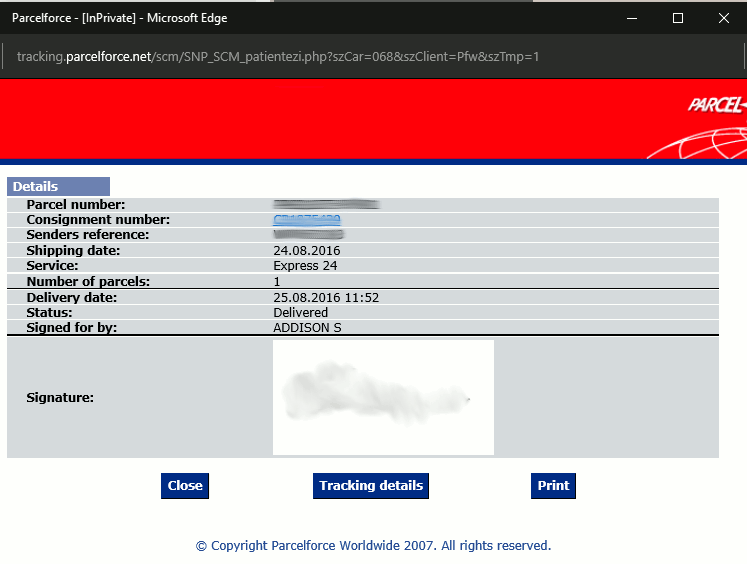The width and height of the screenshot is (747, 564).
Task: Click the number of parcels value 1
Action: point(277,282)
